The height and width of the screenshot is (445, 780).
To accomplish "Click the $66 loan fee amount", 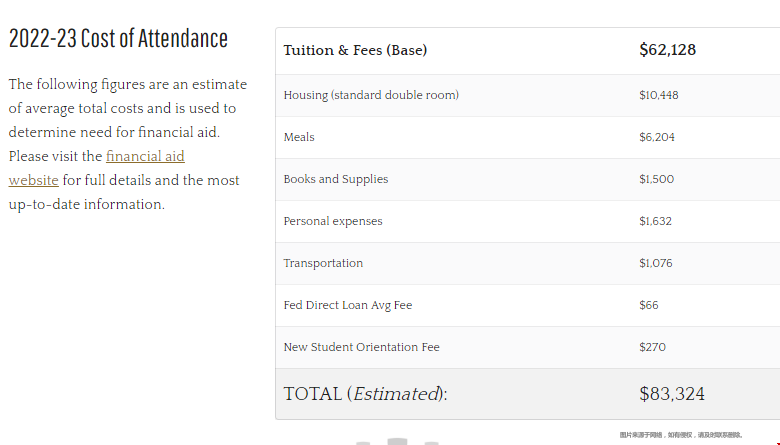I will tap(649, 305).
